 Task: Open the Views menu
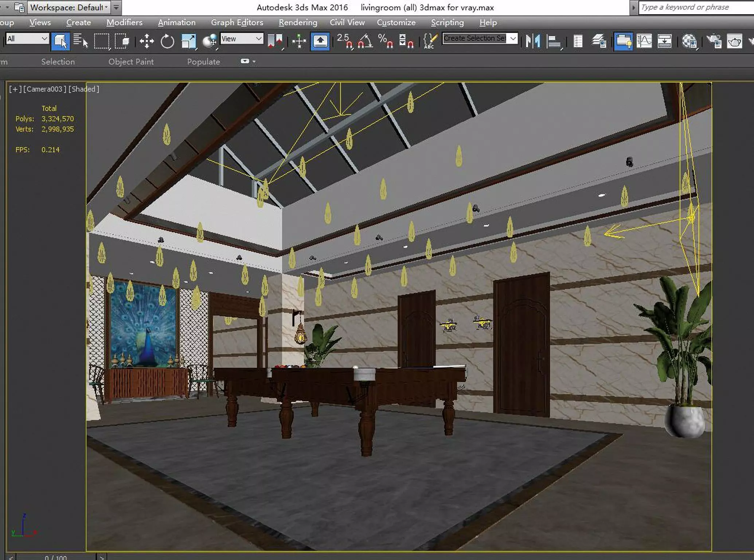40,22
